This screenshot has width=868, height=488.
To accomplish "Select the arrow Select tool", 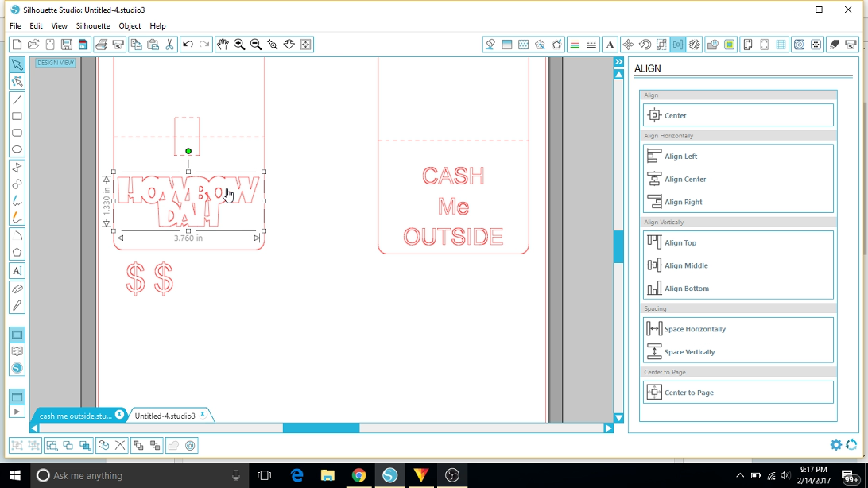I will pos(17,64).
